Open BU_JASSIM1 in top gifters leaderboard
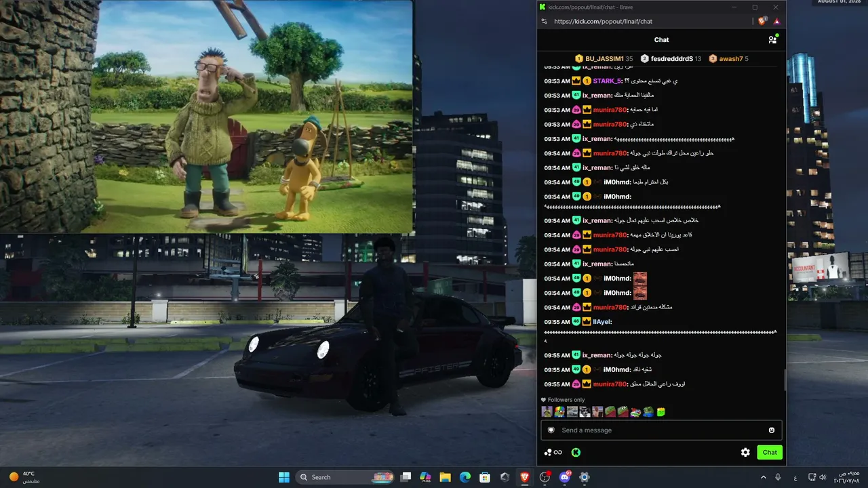868x488 pixels. click(x=604, y=59)
